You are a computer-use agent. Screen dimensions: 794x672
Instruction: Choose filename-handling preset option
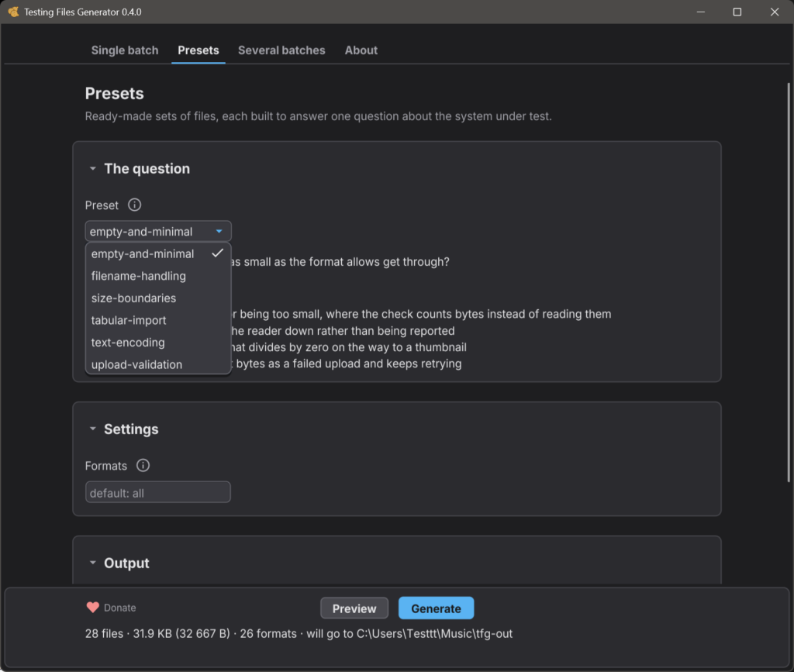pos(158,276)
